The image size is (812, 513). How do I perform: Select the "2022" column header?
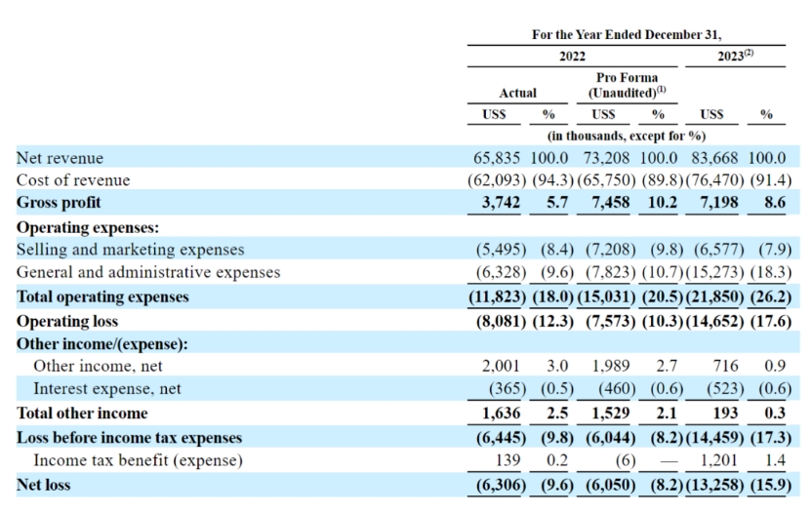572,57
